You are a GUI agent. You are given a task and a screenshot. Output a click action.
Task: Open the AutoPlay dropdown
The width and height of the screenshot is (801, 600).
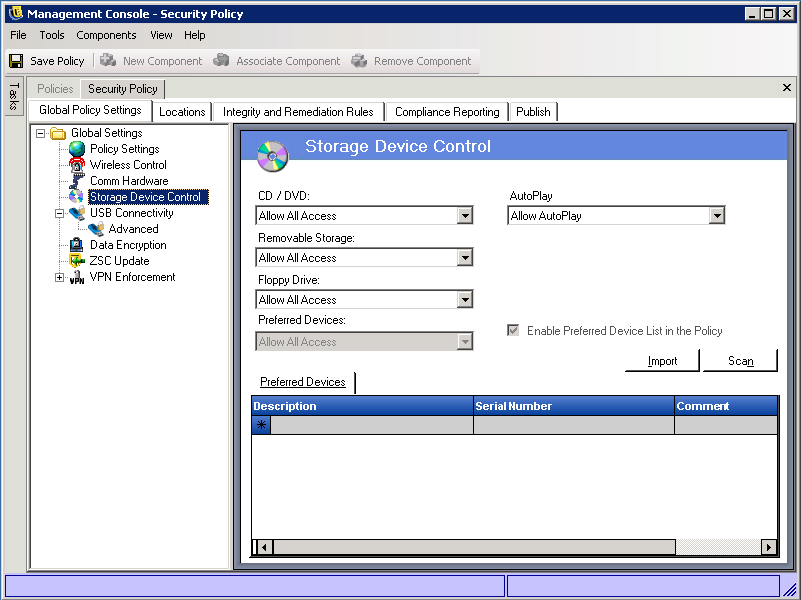click(716, 216)
